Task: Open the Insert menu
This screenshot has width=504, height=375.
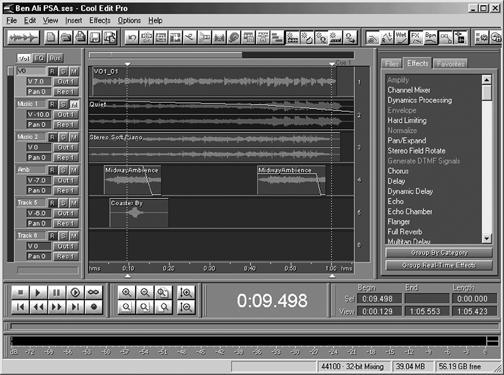Action: coord(74,21)
